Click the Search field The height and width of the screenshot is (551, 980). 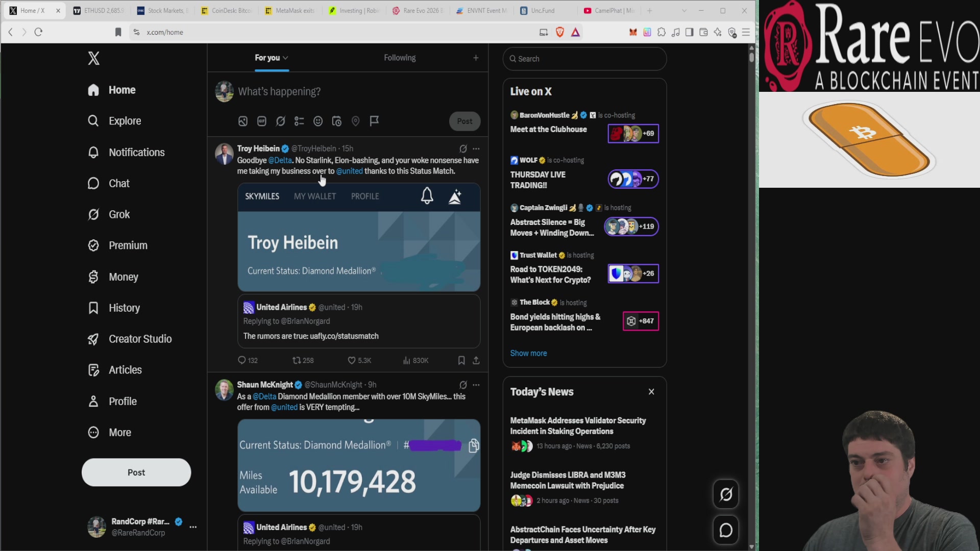(584, 59)
